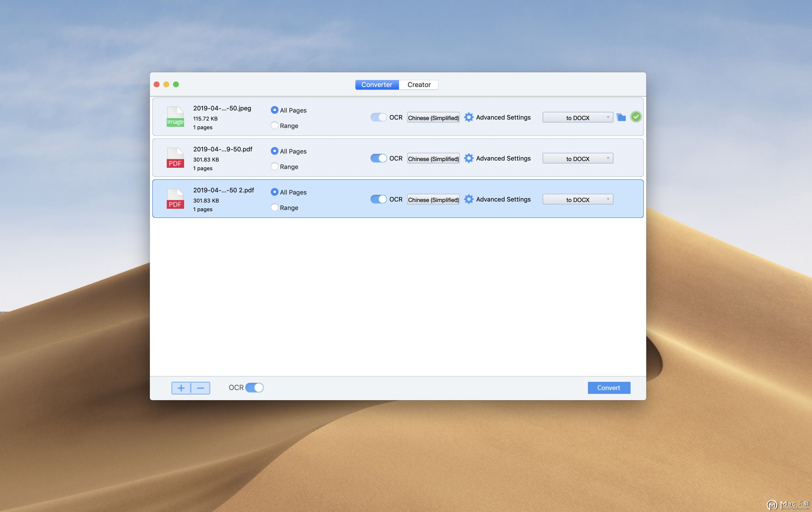812x512 pixels.
Task: Minimize the window with the yellow button
Action: (166, 84)
